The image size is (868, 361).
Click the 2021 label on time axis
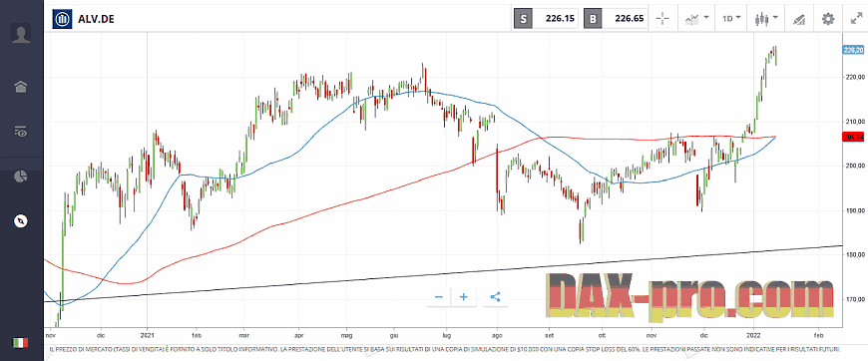point(147,335)
